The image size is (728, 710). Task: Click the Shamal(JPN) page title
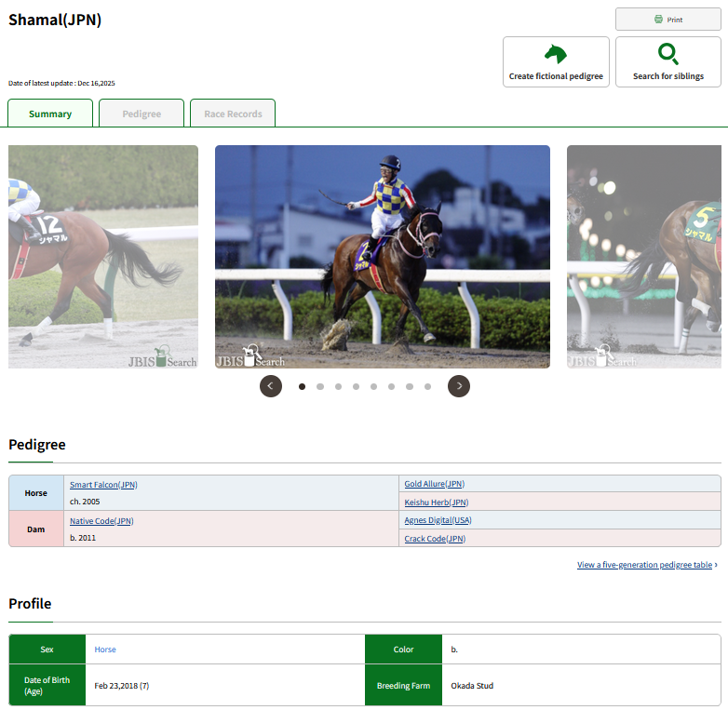55,20
